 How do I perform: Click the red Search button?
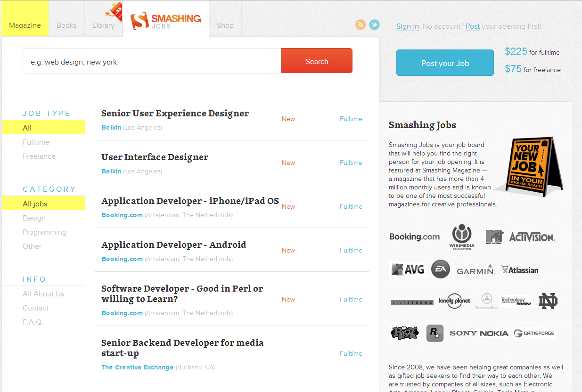(317, 61)
